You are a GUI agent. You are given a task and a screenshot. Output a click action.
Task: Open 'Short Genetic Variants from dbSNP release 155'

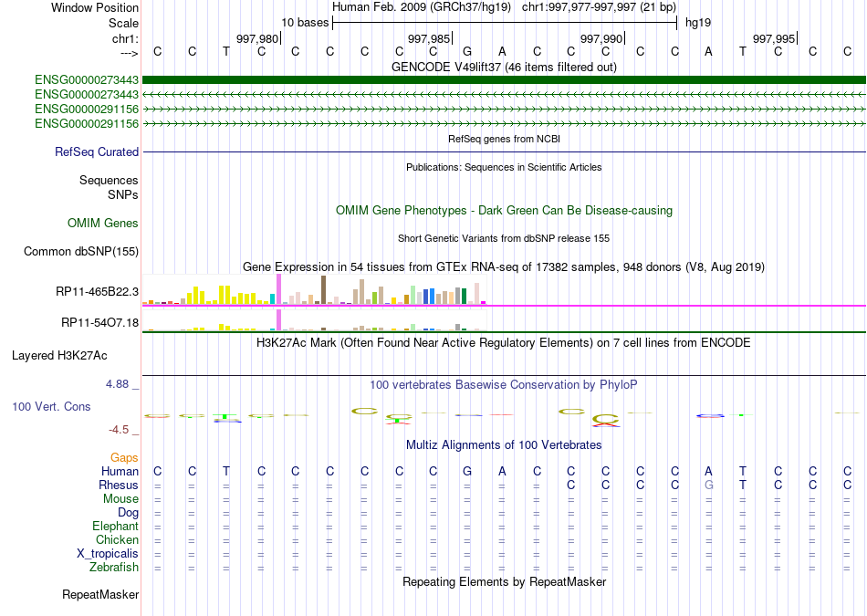pyautogui.click(x=504, y=238)
